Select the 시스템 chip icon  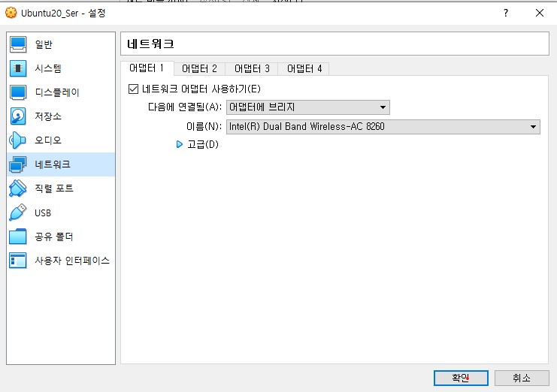(18, 68)
